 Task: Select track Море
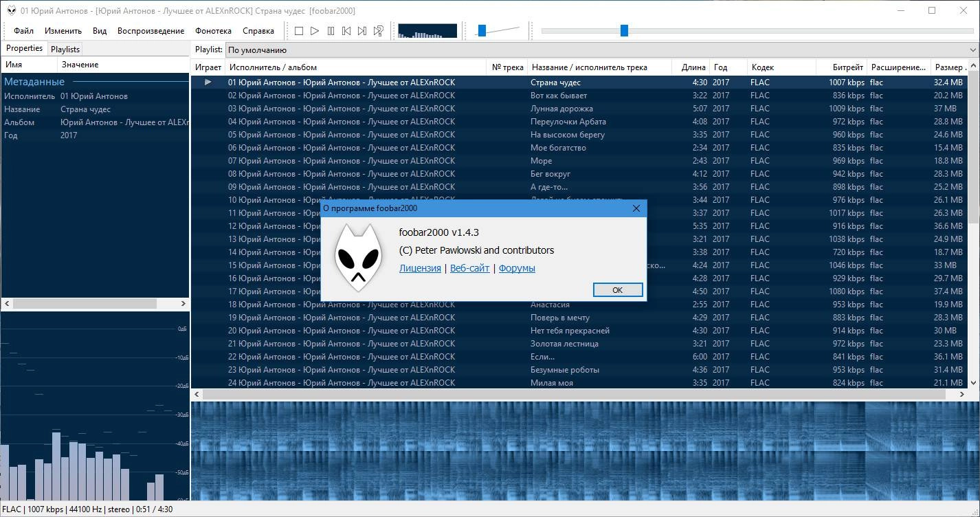point(579,160)
